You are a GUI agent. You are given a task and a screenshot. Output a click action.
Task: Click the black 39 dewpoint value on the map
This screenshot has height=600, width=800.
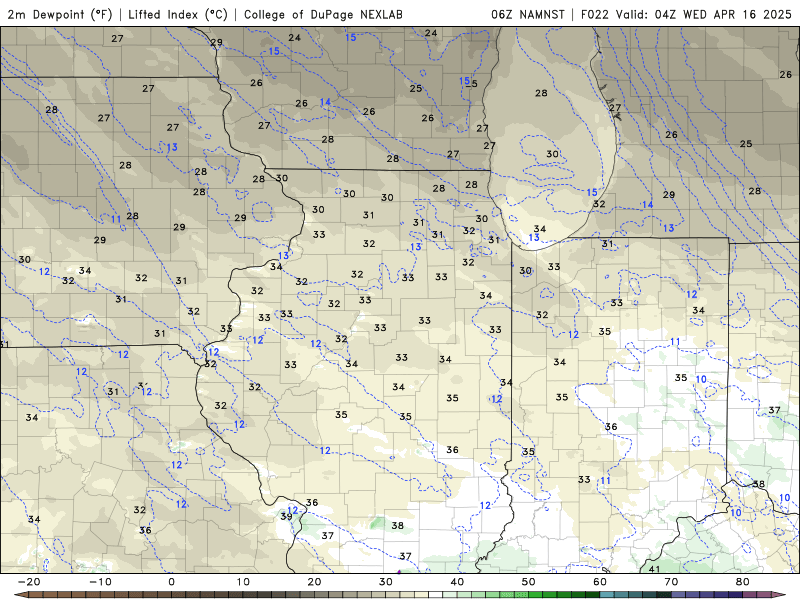[x=286, y=516]
